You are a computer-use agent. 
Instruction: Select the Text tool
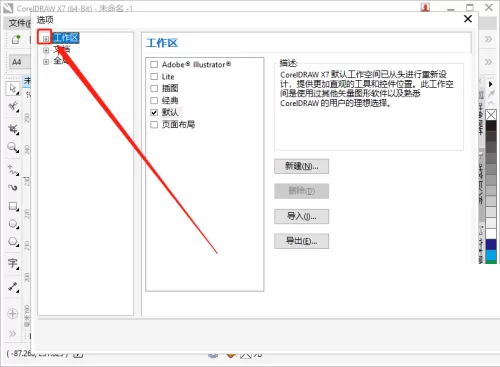(13, 263)
